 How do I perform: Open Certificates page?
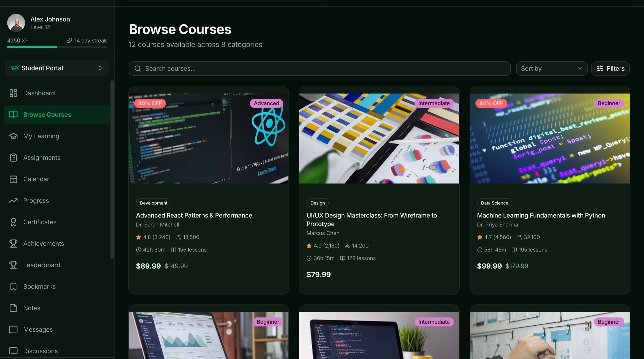(57, 222)
